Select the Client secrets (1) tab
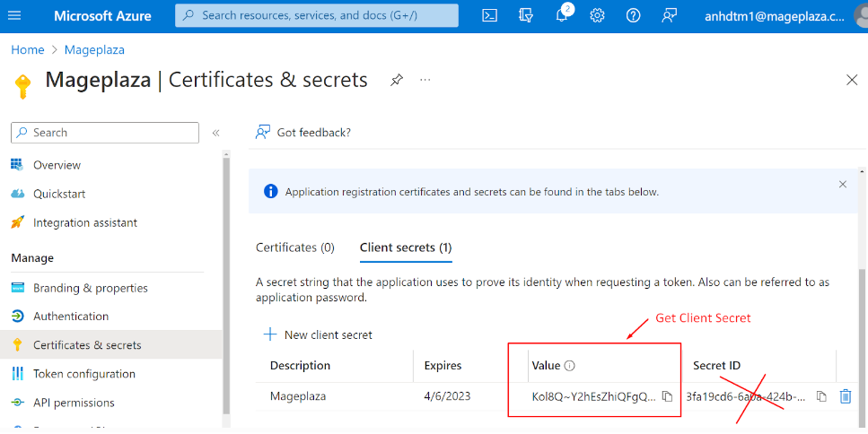Image resolution: width=868 pixels, height=434 pixels. [405, 247]
